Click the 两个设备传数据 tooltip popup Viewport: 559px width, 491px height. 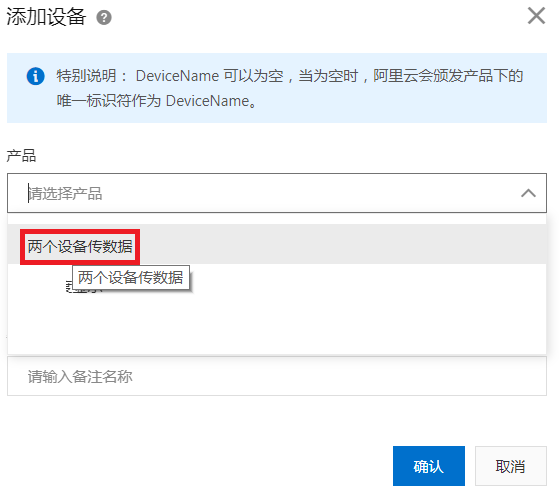pyautogui.click(x=130, y=277)
